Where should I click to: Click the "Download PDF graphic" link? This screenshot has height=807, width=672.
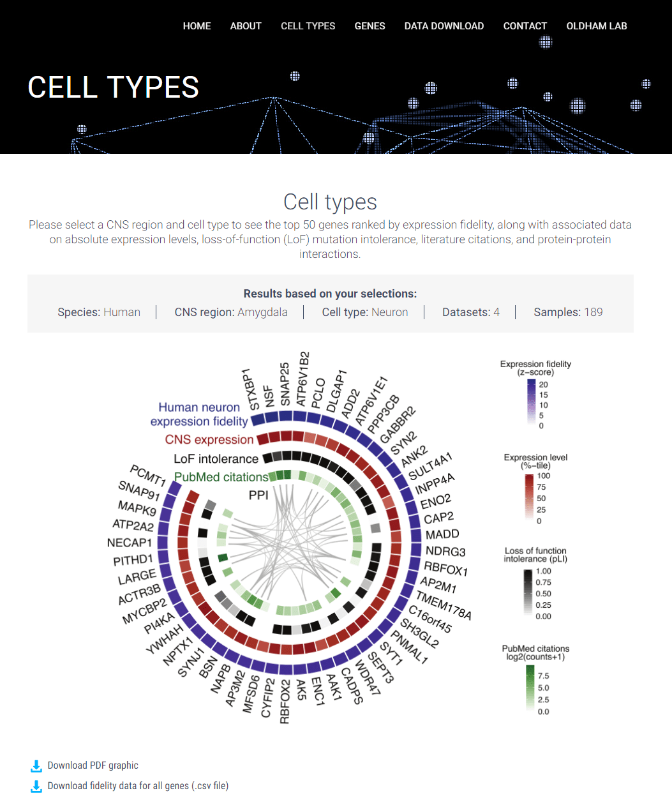pos(93,766)
